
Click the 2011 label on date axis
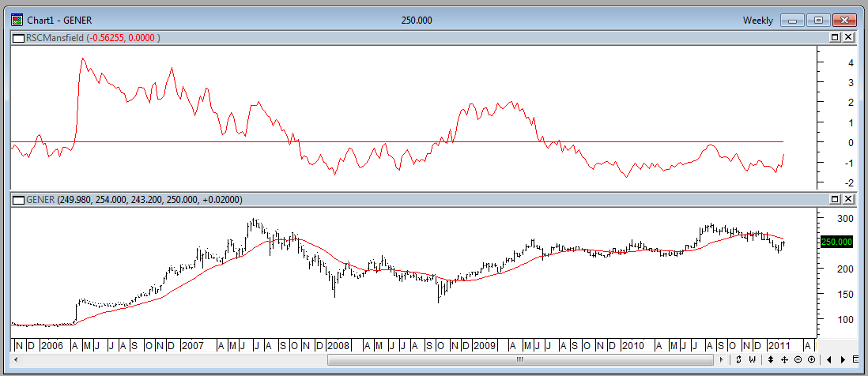778,346
